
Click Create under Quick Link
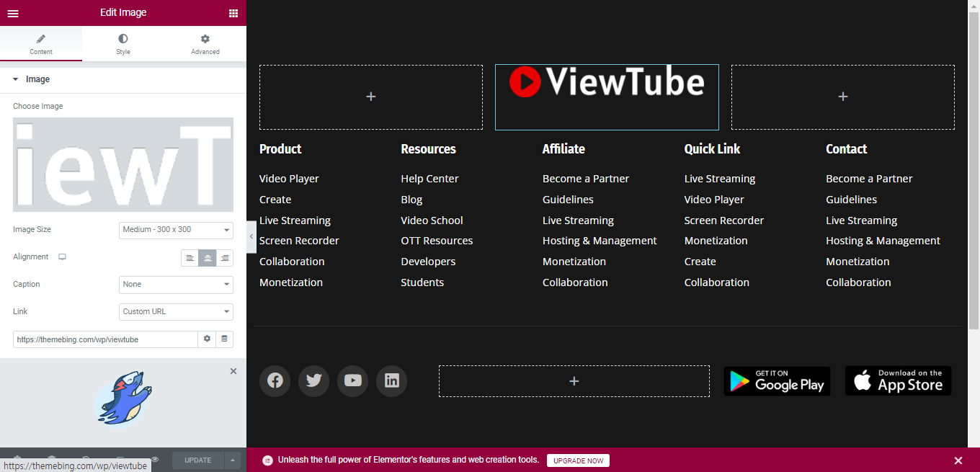point(700,262)
